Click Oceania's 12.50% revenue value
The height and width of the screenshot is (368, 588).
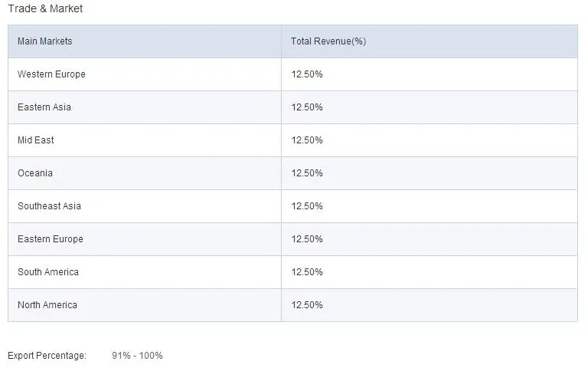[307, 173]
